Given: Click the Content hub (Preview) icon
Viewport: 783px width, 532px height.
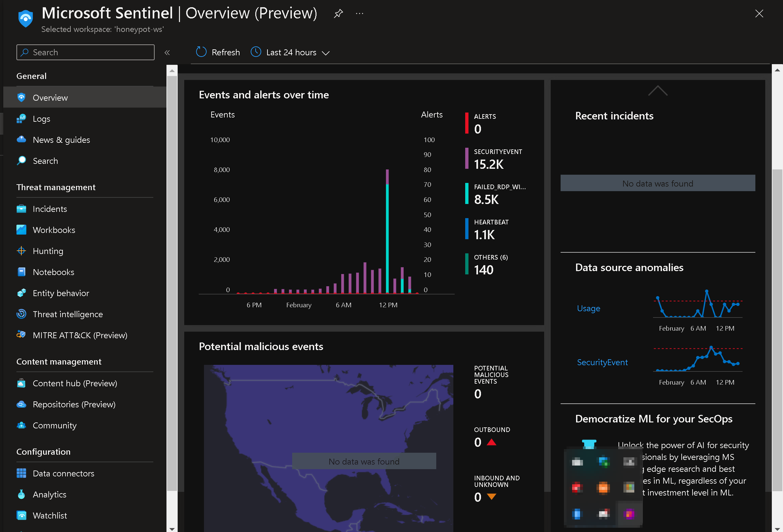Looking at the screenshot, I should [21, 383].
